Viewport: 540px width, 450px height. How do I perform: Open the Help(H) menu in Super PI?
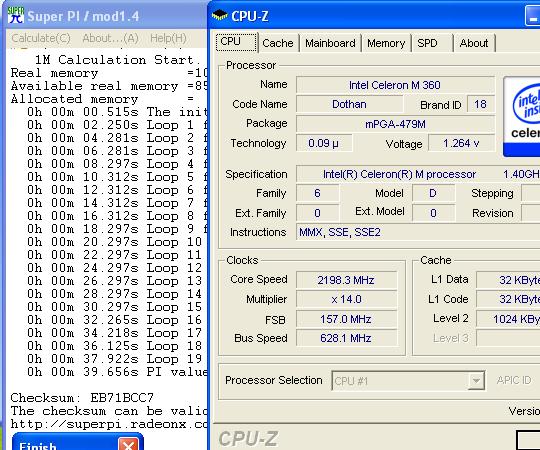(x=168, y=38)
